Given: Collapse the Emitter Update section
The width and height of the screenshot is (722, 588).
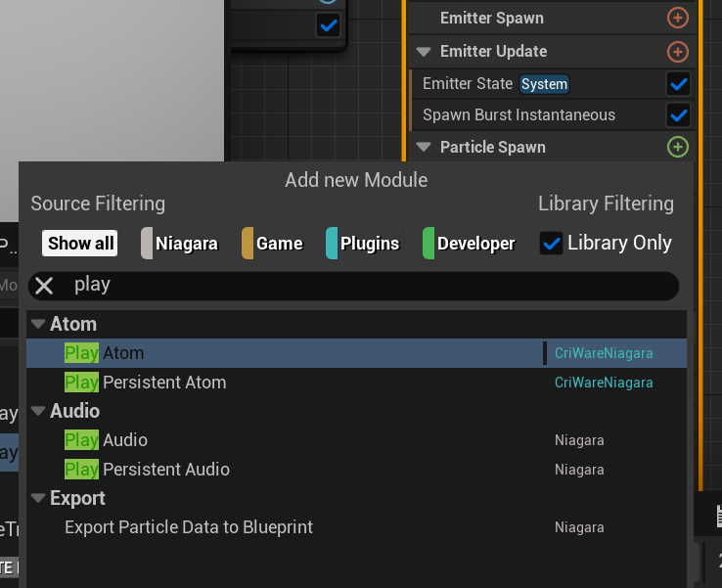Looking at the screenshot, I should pyautogui.click(x=424, y=51).
